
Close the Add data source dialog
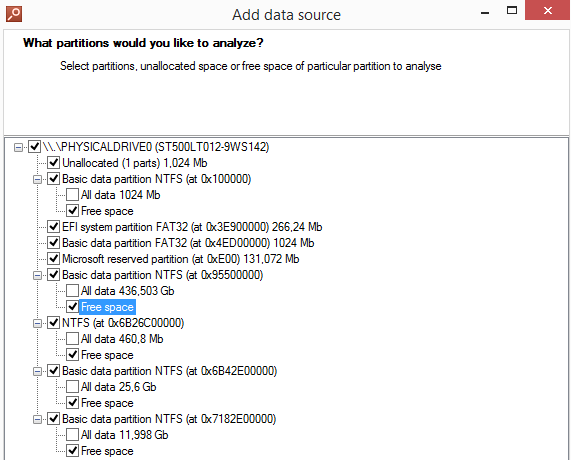tap(547, 10)
